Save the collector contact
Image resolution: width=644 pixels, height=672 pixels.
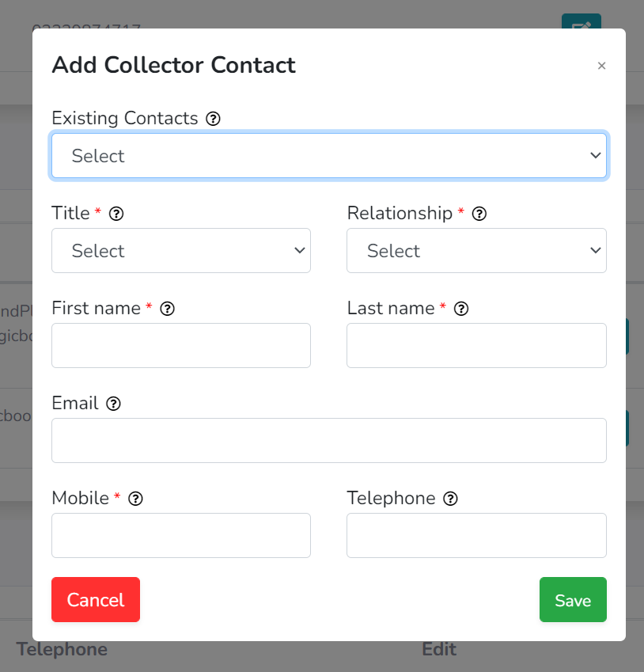573,599
